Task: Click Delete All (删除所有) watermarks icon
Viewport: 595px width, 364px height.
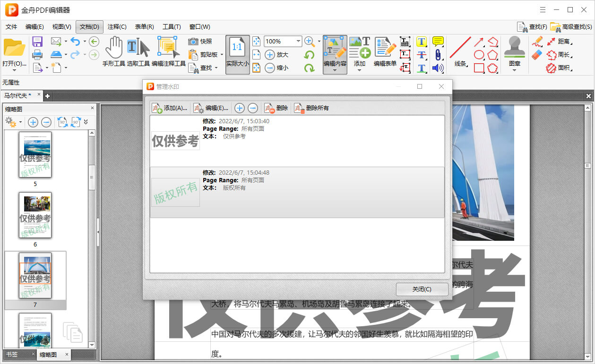Action: pos(312,108)
